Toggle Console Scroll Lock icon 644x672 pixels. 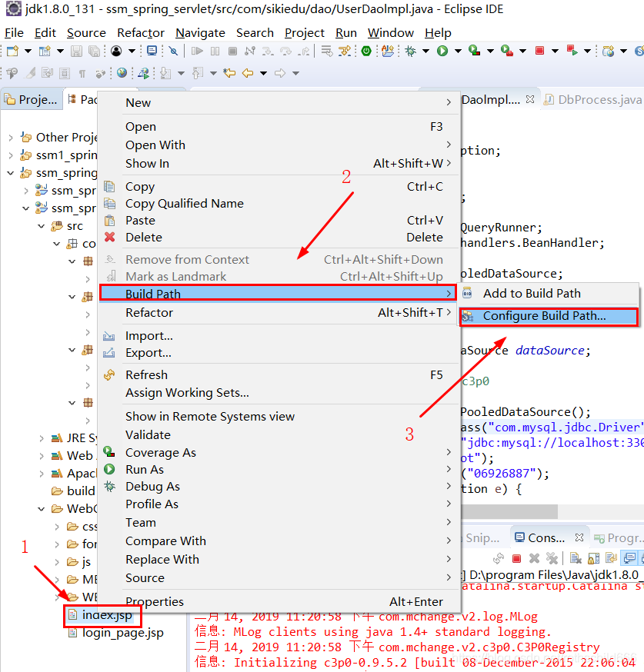[594, 558]
